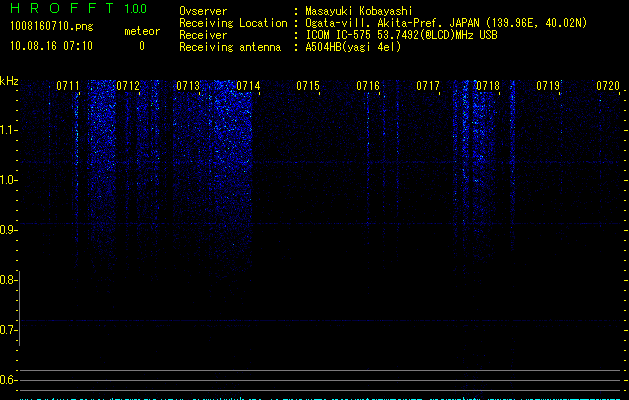Click the 1.1 frequency axis label
The width and height of the screenshot is (629, 400).
pyautogui.click(x=8, y=130)
